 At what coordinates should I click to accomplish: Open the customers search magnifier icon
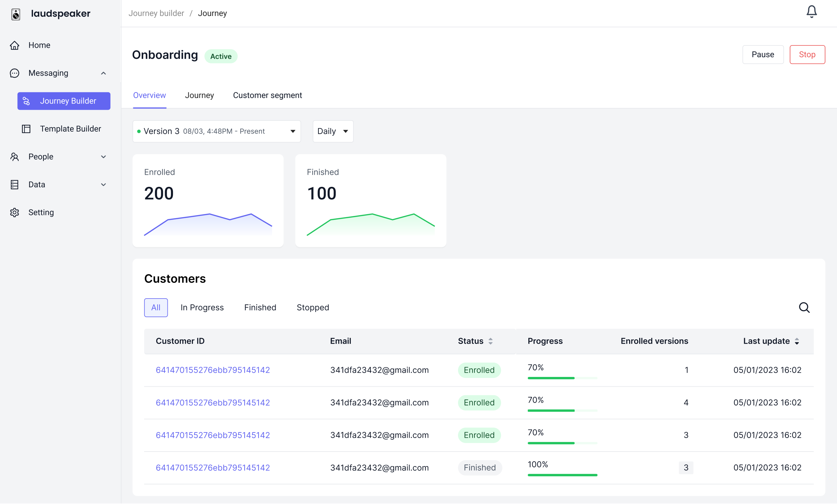click(x=804, y=307)
